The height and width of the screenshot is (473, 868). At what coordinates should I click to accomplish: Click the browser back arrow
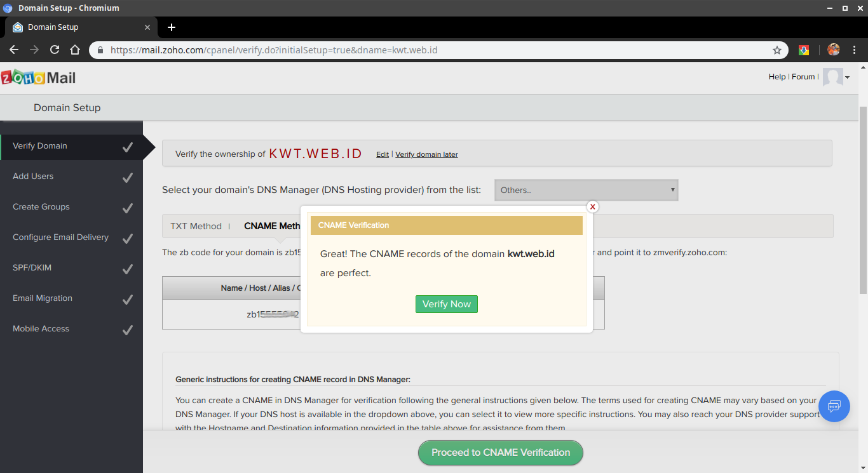pos(14,50)
